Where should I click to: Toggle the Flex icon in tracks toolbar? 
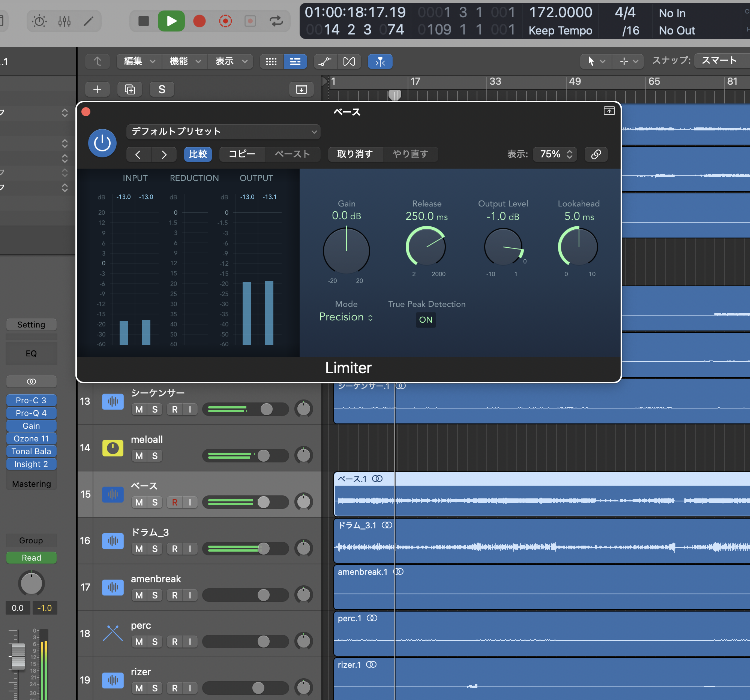(x=349, y=61)
